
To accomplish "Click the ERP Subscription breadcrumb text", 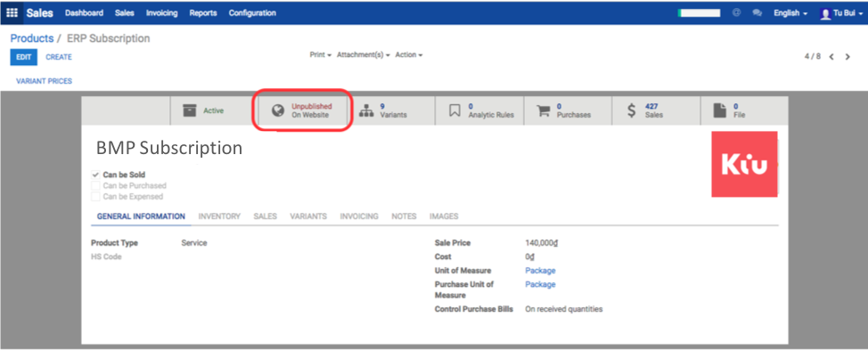I will point(109,38).
